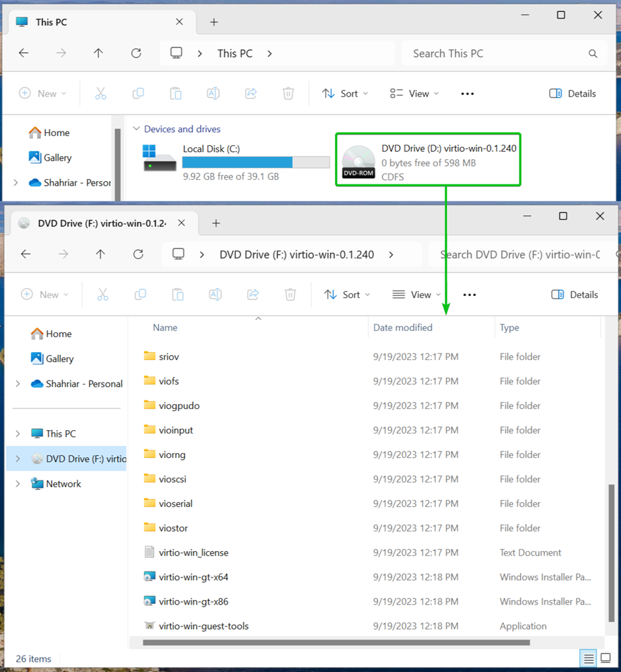
Task: Go up one level in This PC window
Action: [98, 53]
